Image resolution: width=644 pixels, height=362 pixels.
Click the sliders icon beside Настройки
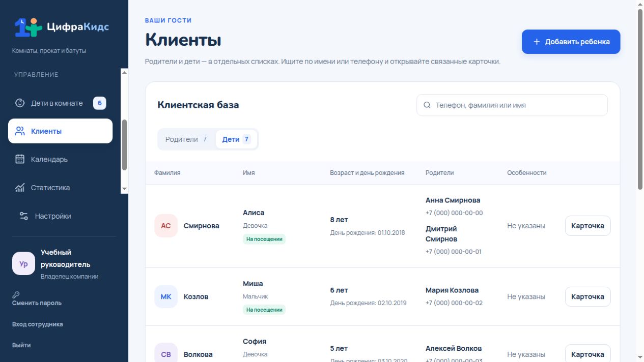click(x=24, y=216)
